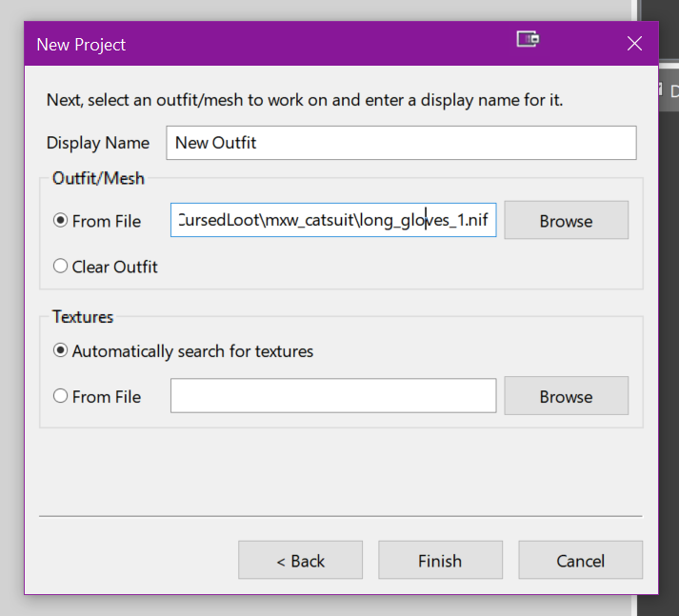The width and height of the screenshot is (679, 616).
Task: Click Finish to create the project
Action: 440,560
